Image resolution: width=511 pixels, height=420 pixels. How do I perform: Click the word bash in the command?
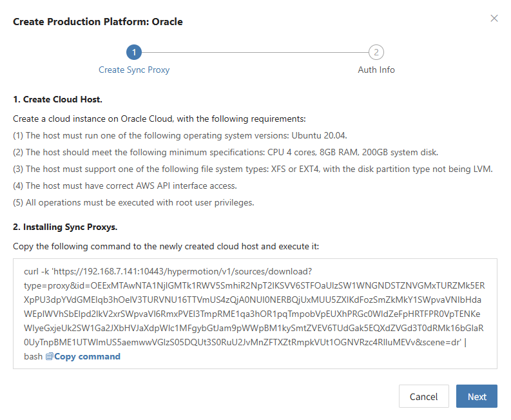coord(34,356)
